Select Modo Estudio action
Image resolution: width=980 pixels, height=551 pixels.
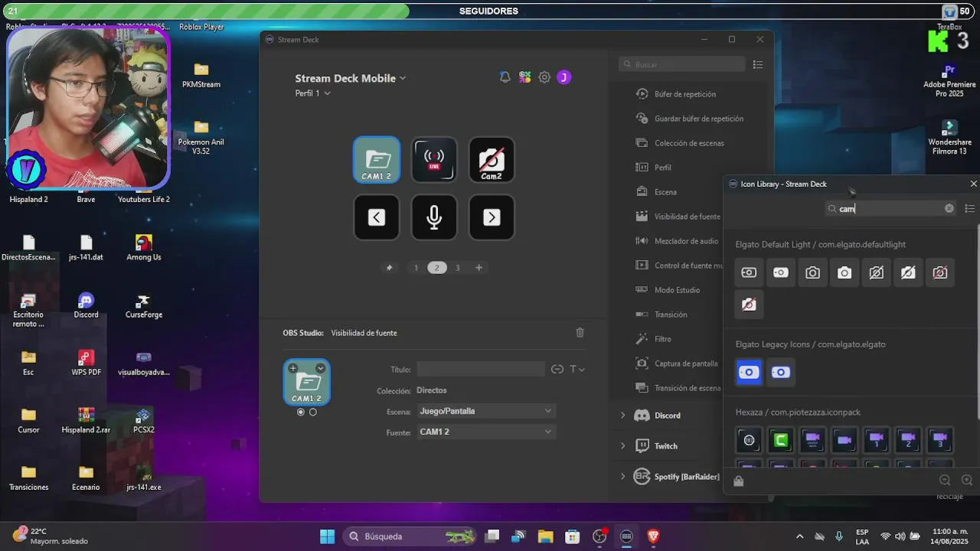coord(677,290)
